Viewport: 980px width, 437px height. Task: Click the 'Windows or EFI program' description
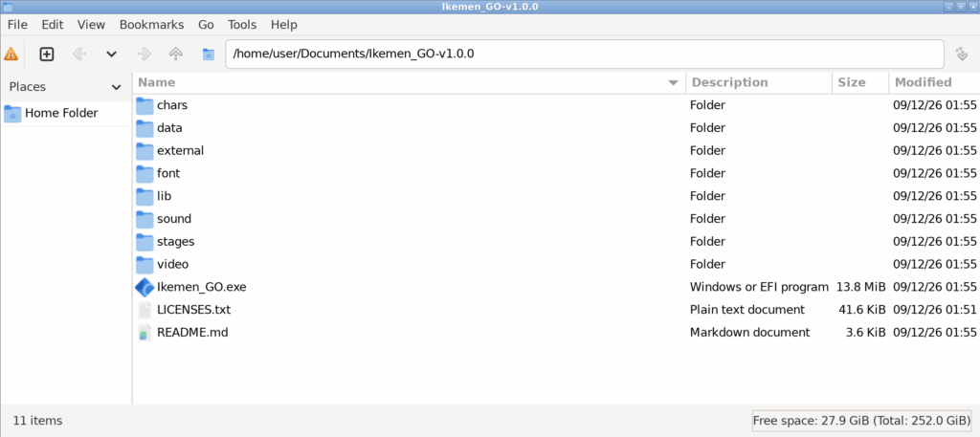tap(759, 287)
